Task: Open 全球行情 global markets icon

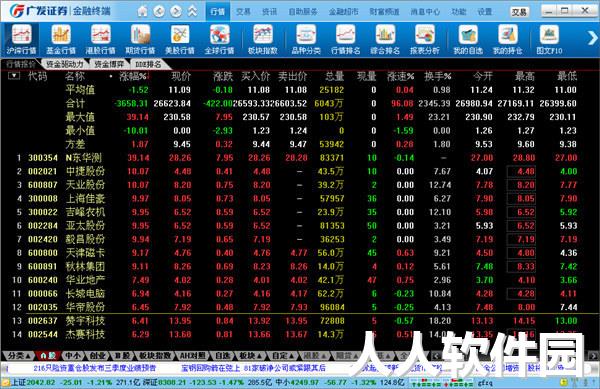Action: 219,39
